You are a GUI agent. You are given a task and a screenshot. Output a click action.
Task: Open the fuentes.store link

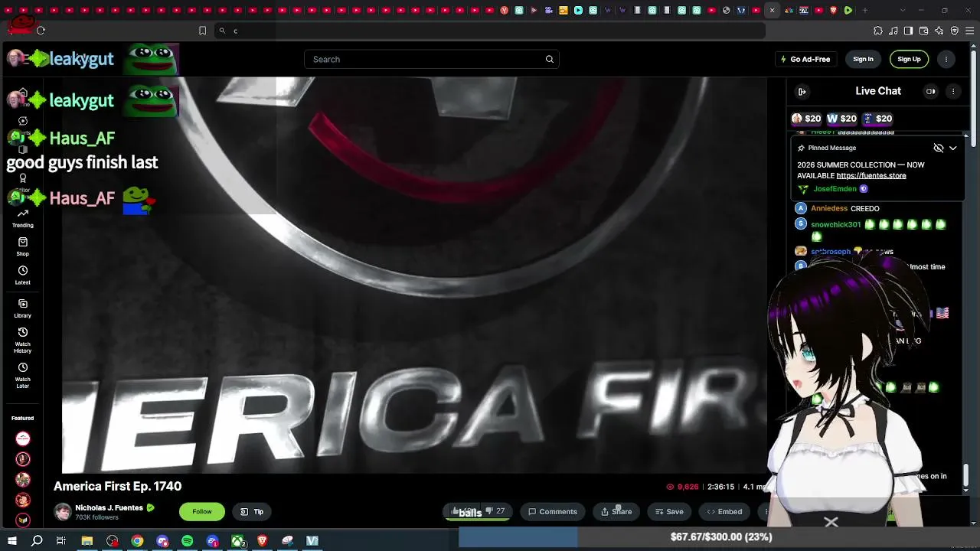coord(871,175)
